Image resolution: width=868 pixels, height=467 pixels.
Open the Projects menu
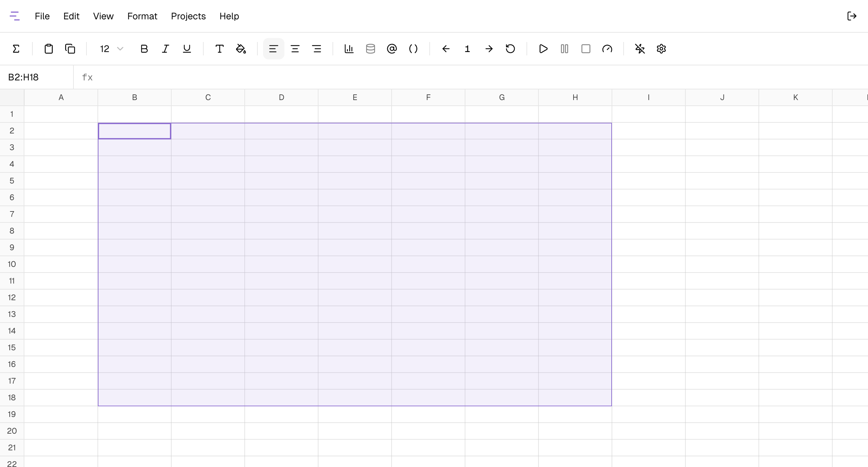pos(188,16)
